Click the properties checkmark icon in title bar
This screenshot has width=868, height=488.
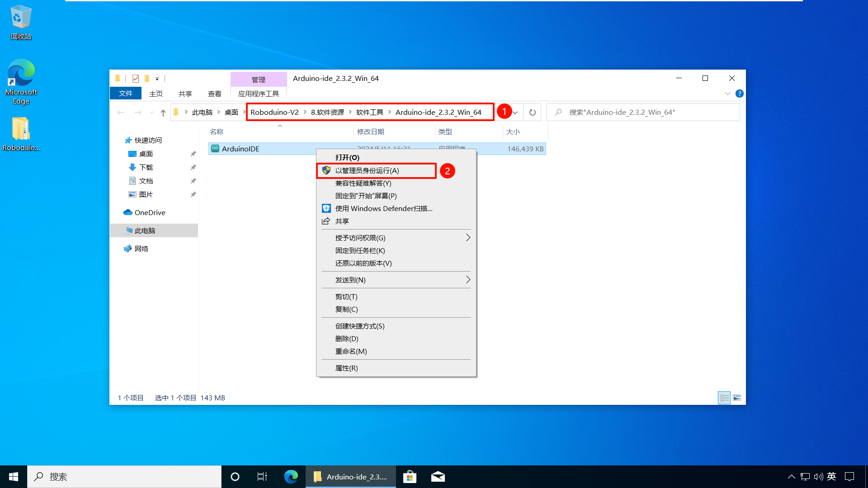coord(135,79)
